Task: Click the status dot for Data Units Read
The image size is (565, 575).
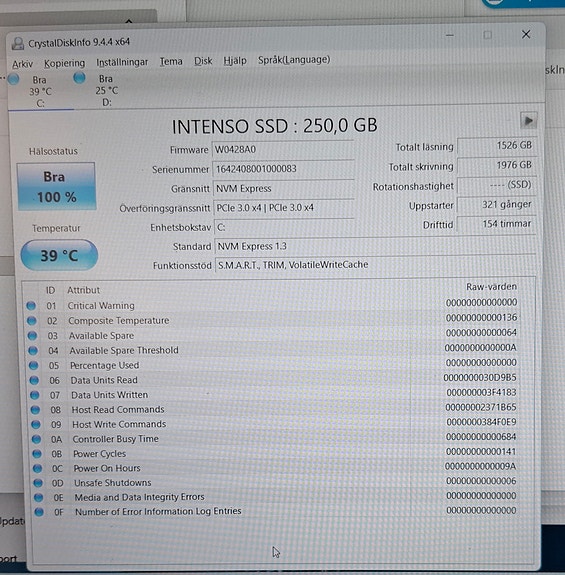Action: coord(34,380)
